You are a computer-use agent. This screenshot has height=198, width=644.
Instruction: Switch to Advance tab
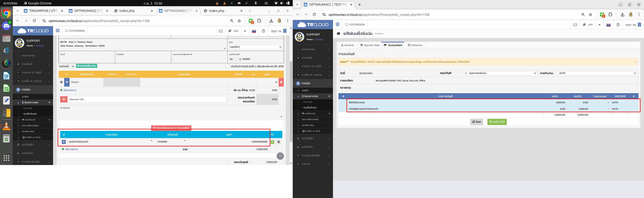tap(415, 45)
